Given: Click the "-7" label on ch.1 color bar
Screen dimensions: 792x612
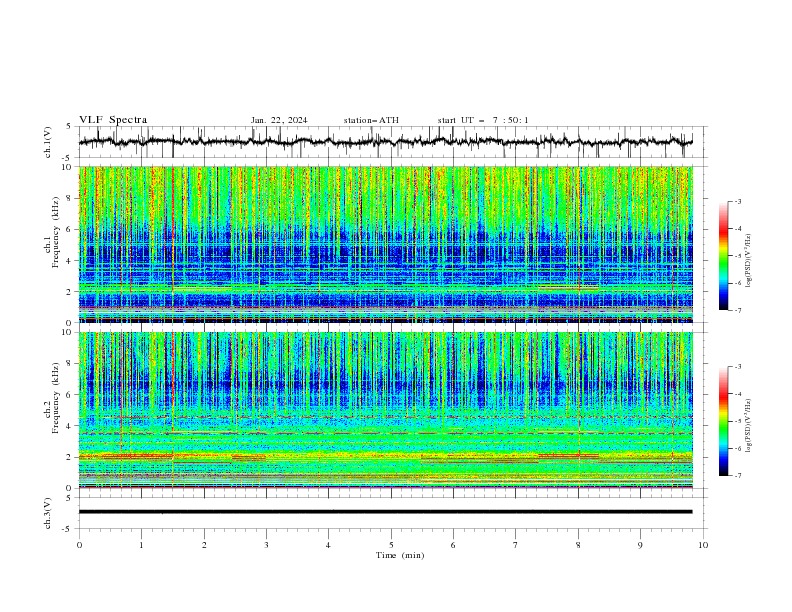Looking at the screenshot, I should (738, 310).
